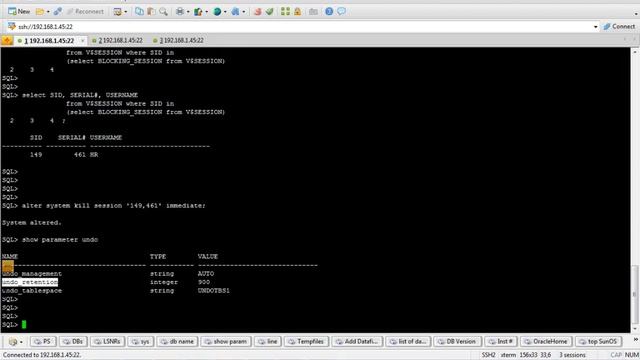This screenshot has width=640, height=360.
Task: Open the session properties dropdown arrow
Action: click(125, 12)
